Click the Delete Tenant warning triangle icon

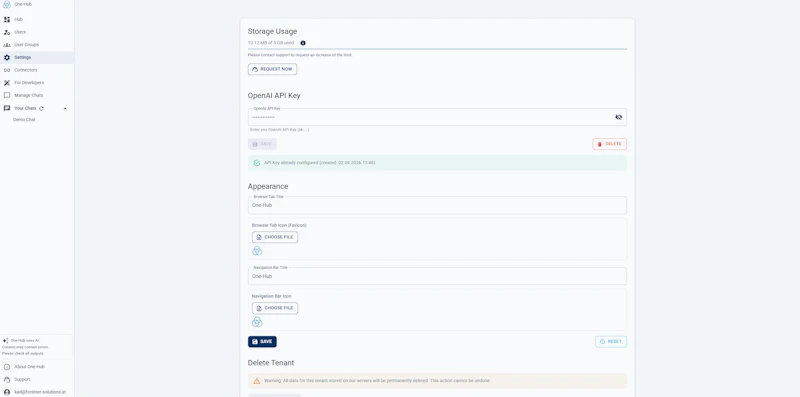tap(257, 381)
